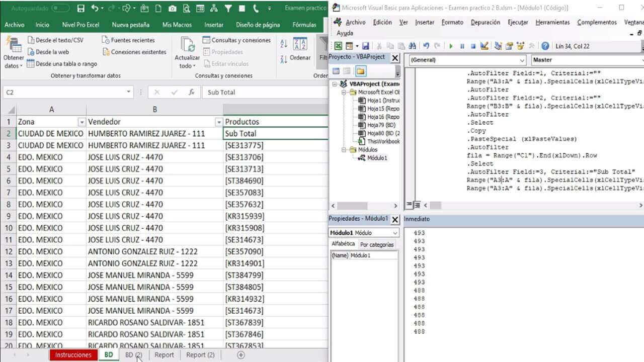Click Desde una tabla o rango

[61, 64]
